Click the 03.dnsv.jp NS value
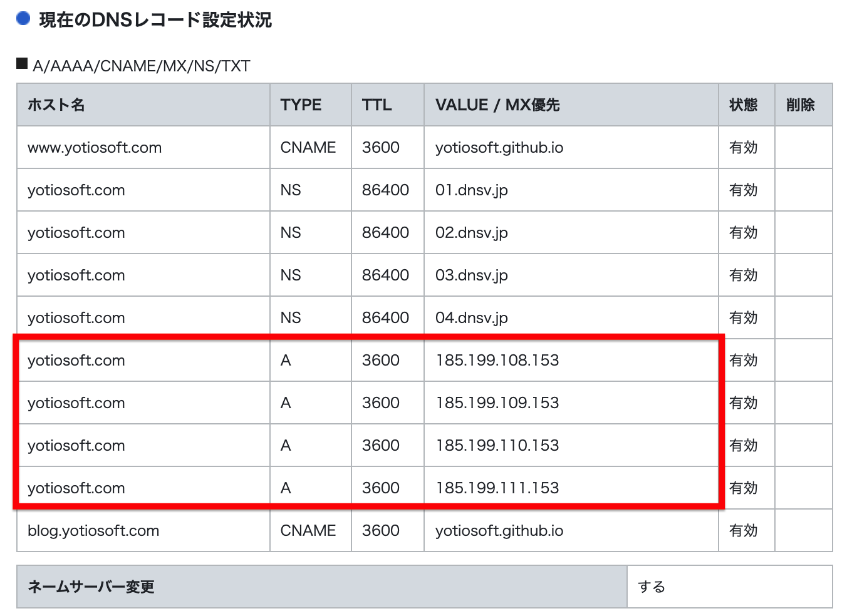 coord(472,275)
